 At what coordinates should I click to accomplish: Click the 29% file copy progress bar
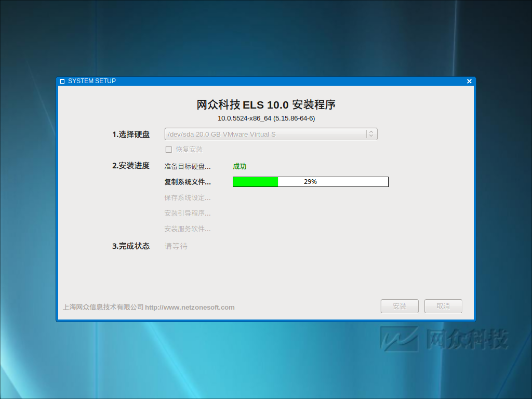[311, 182]
